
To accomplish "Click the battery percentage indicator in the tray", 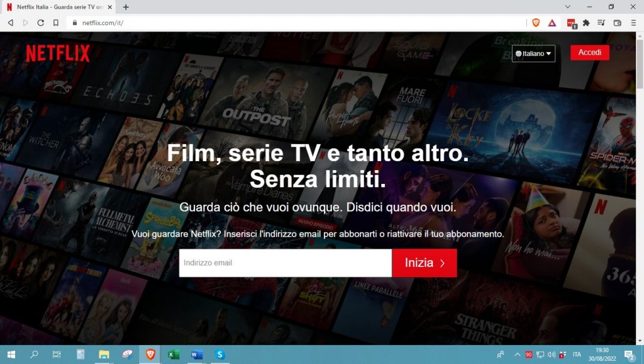I will [530, 355].
